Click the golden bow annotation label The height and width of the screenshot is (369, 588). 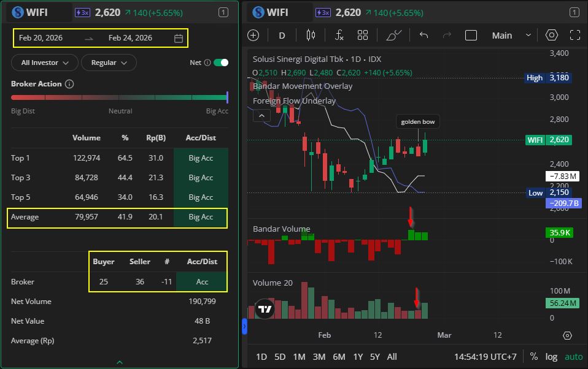point(418,122)
